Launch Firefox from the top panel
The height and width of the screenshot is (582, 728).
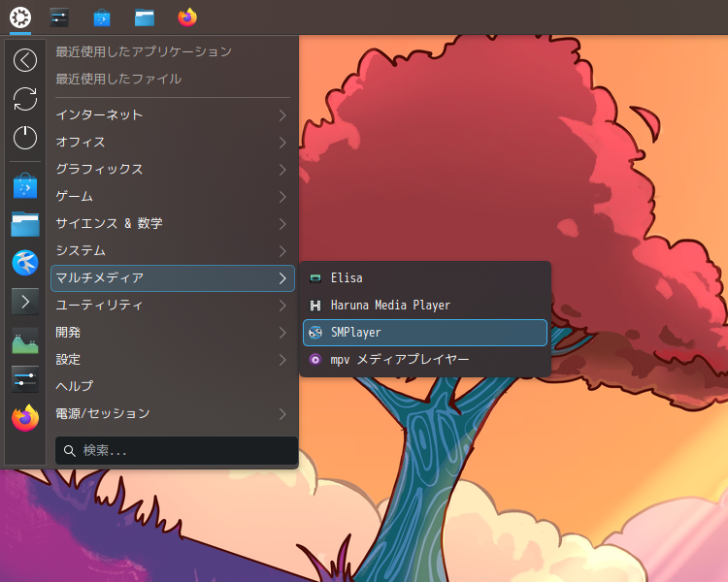click(187, 17)
